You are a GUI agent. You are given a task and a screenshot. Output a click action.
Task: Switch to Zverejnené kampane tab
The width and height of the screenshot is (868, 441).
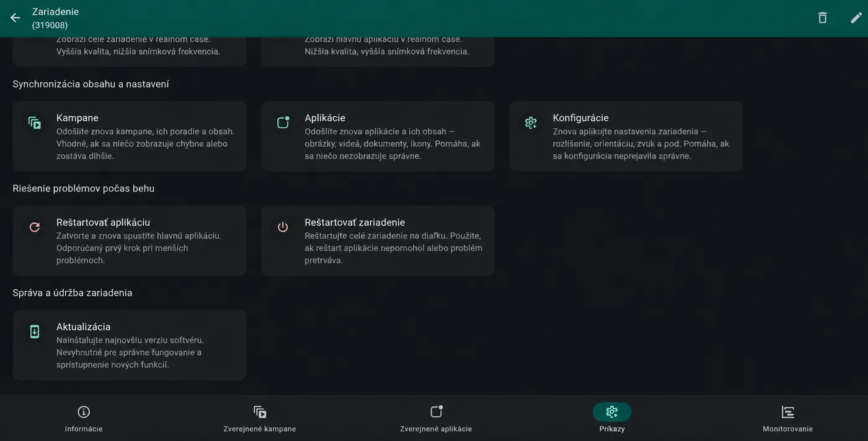pos(260,419)
